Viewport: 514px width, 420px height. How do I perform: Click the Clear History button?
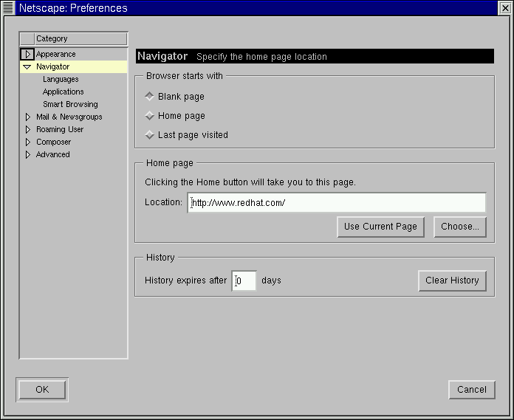(452, 280)
